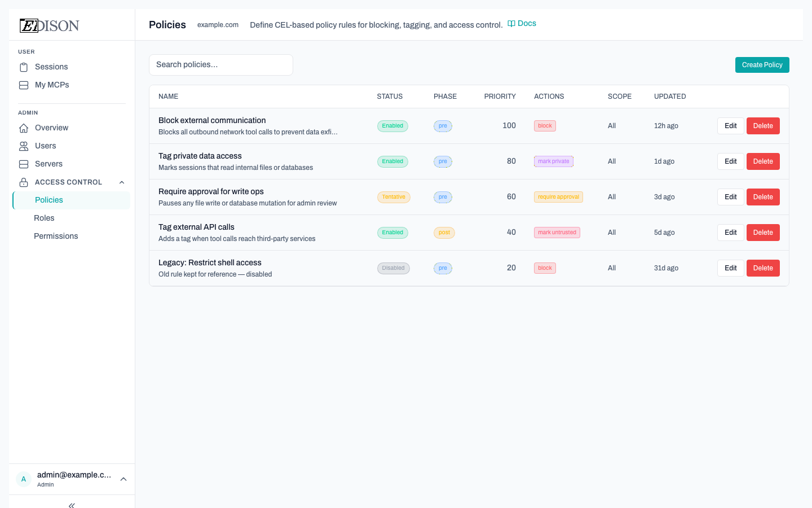Toggle the Enabled status on Block external communication
This screenshot has width=812, height=508.
(x=392, y=125)
